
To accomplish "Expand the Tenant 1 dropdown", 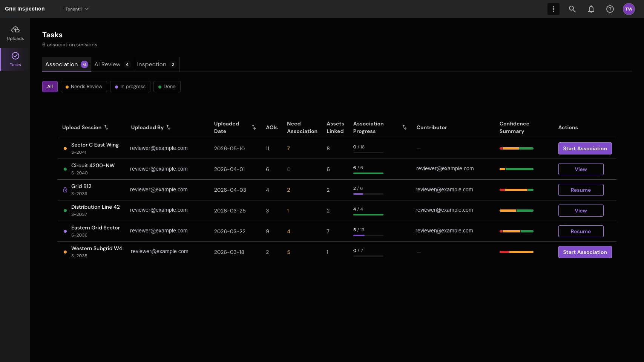I will click(x=77, y=9).
